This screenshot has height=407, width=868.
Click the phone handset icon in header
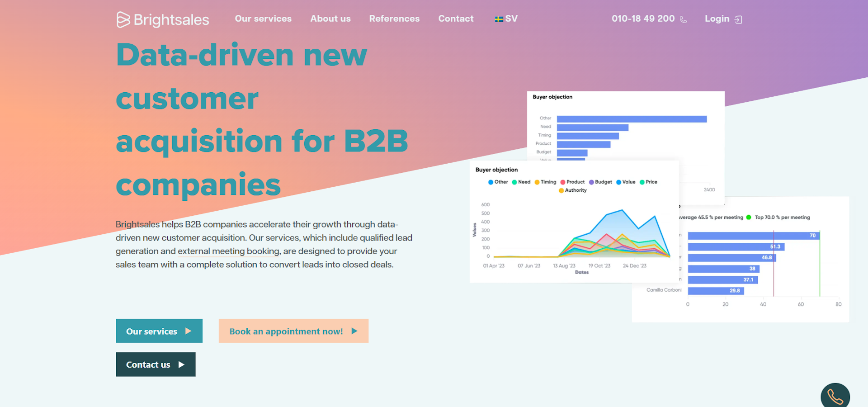point(684,19)
